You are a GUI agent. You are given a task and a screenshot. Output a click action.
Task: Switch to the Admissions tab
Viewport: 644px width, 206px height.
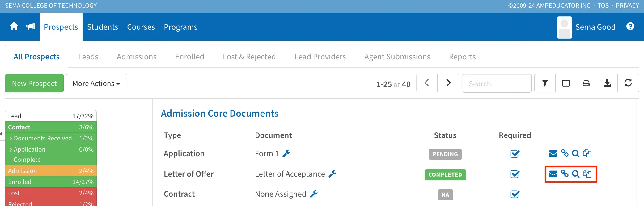(137, 57)
